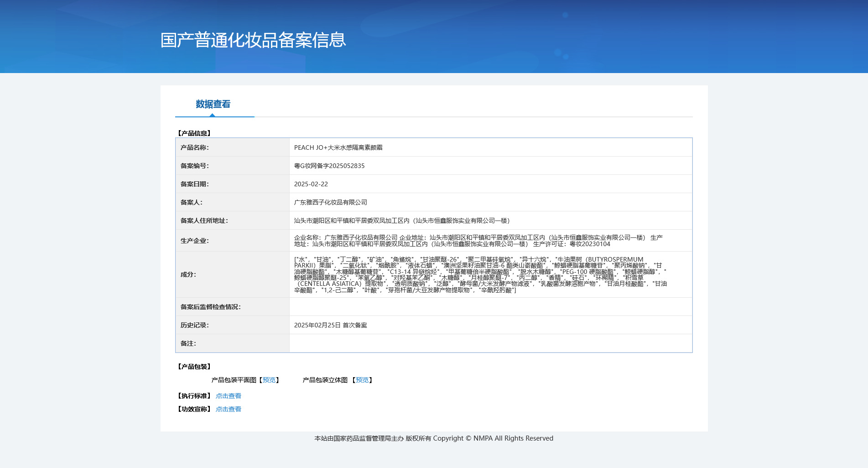This screenshot has width=868, height=468.
Task: Click the 产品信息 section heading
Action: [x=194, y=133]
